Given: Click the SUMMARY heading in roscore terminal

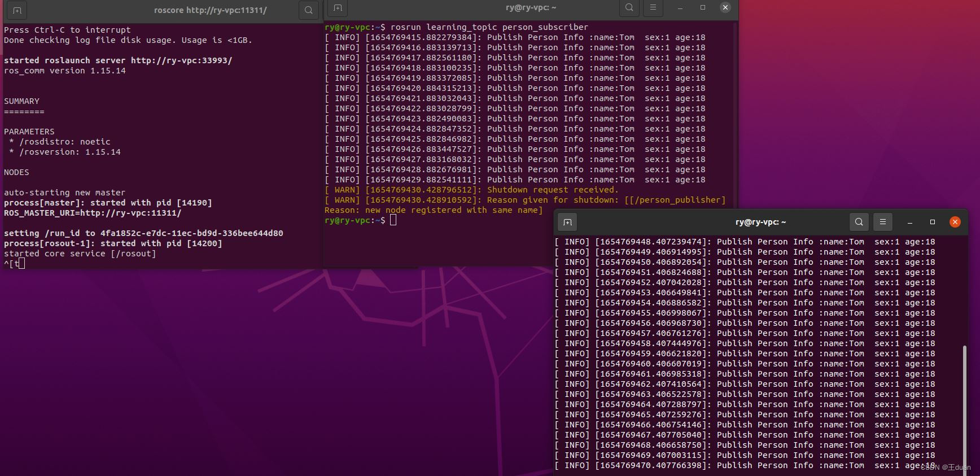Looking at the screenshot, I should coord(21,101).
